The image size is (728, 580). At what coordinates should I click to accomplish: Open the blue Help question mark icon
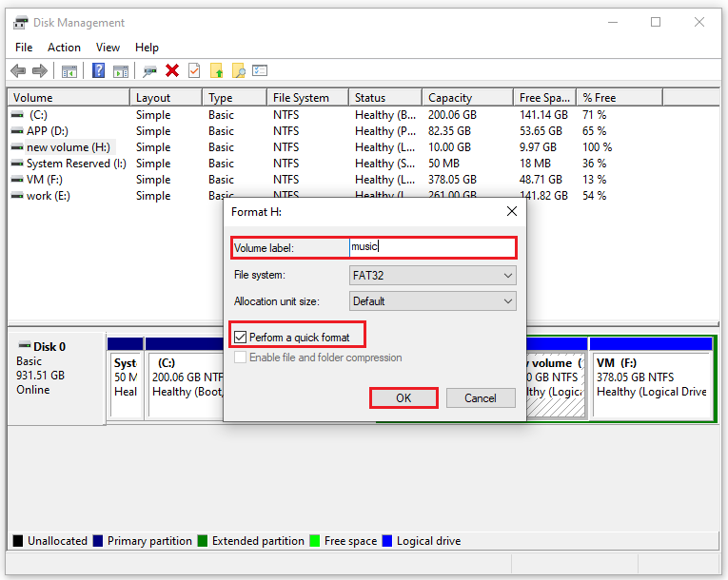click(98, 71)
